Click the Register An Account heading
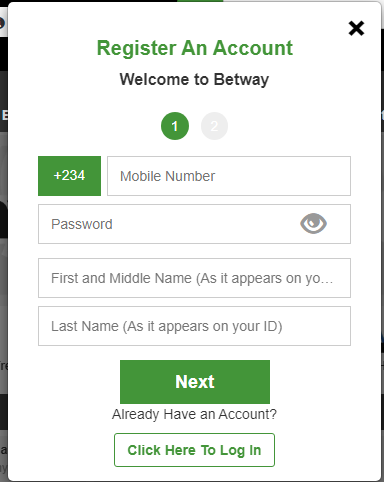 pyautogui.click(x=195, y=48)
